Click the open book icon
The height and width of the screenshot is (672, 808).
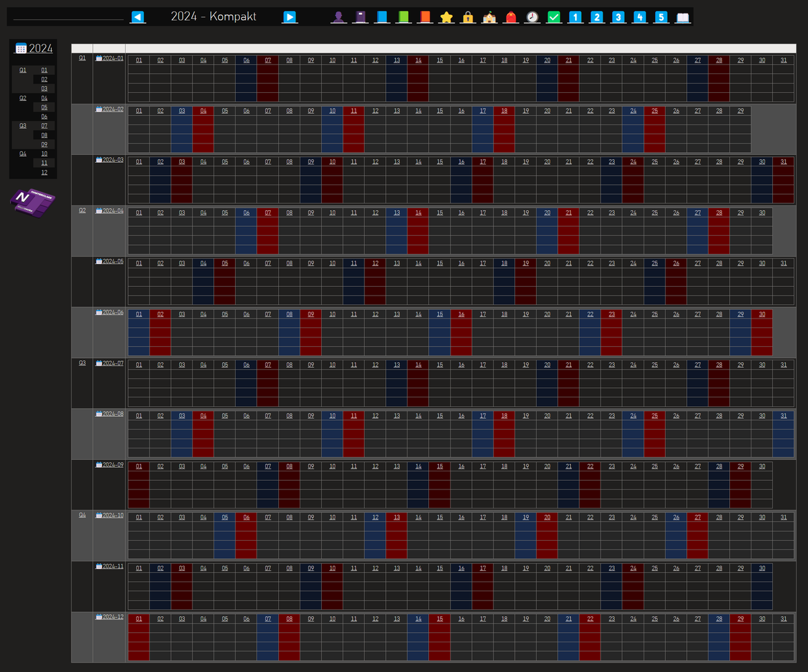683,17
